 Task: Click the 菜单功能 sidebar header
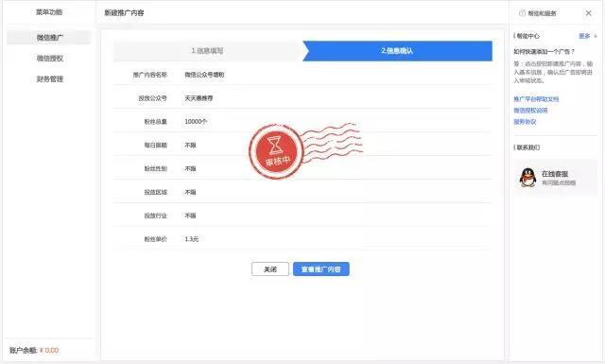click(49, 12)
